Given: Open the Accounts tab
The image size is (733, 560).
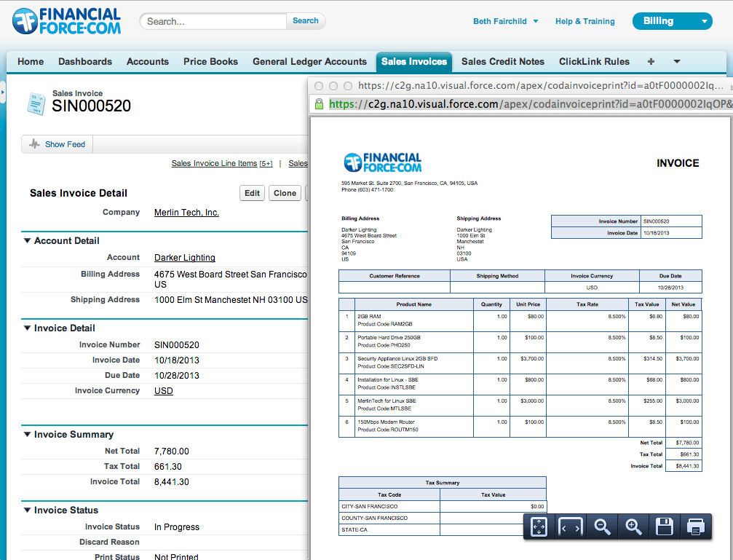Looking at the screenshot, I should point(148,62).
